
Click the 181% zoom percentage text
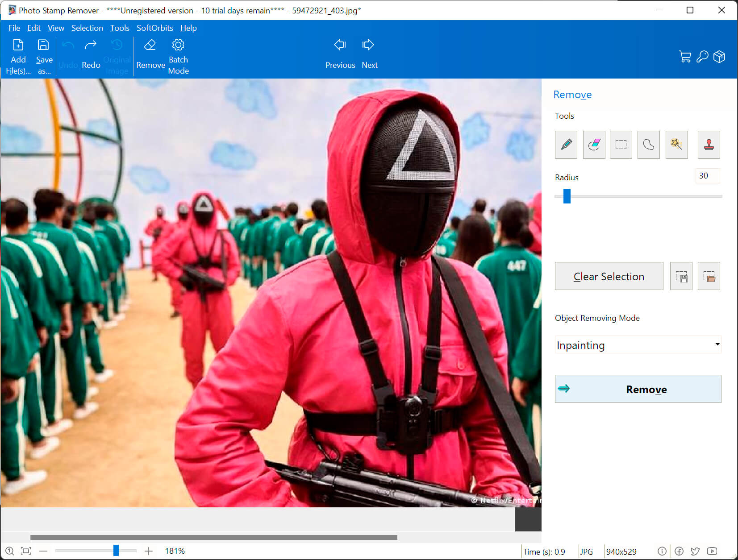tap(175, 551)
